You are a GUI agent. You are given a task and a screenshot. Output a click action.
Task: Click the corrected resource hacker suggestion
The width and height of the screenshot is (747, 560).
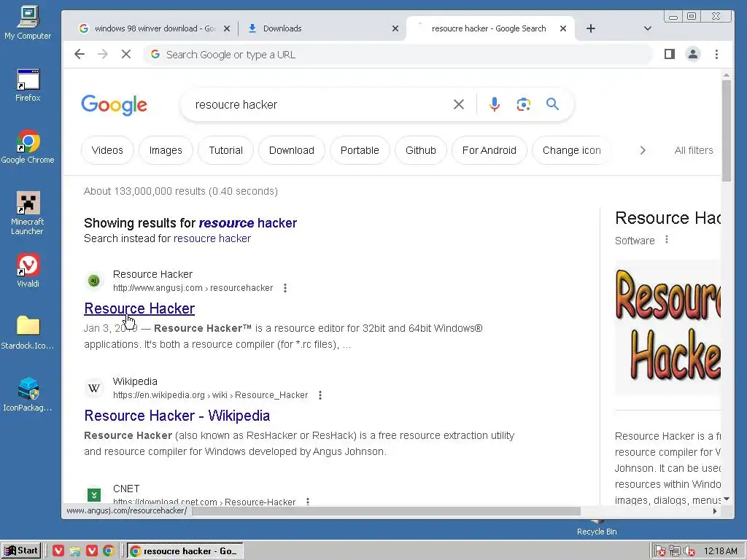[x=248, y=223]
